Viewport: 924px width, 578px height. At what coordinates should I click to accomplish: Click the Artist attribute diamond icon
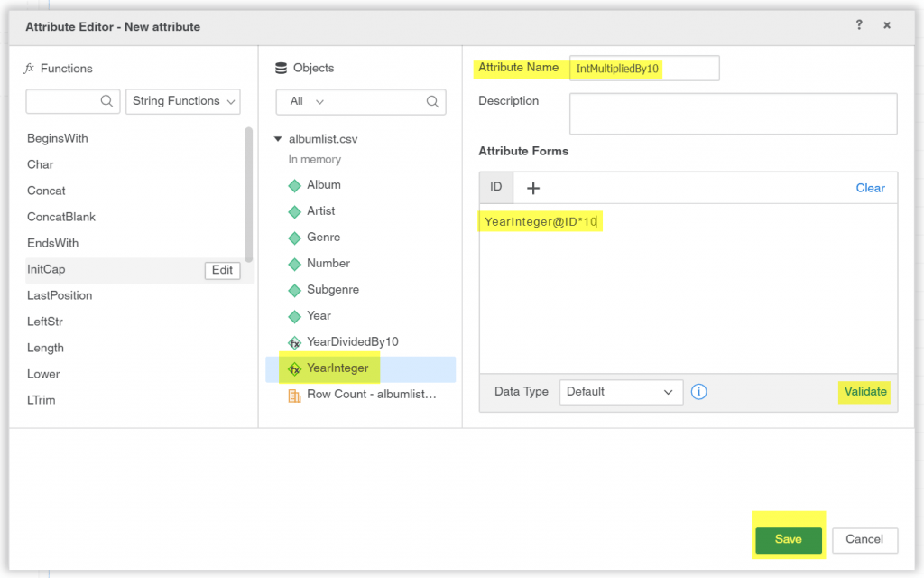coord(295,211)
